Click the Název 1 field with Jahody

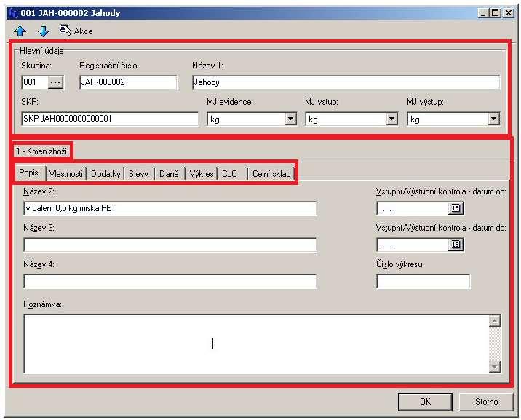[346, 82]
